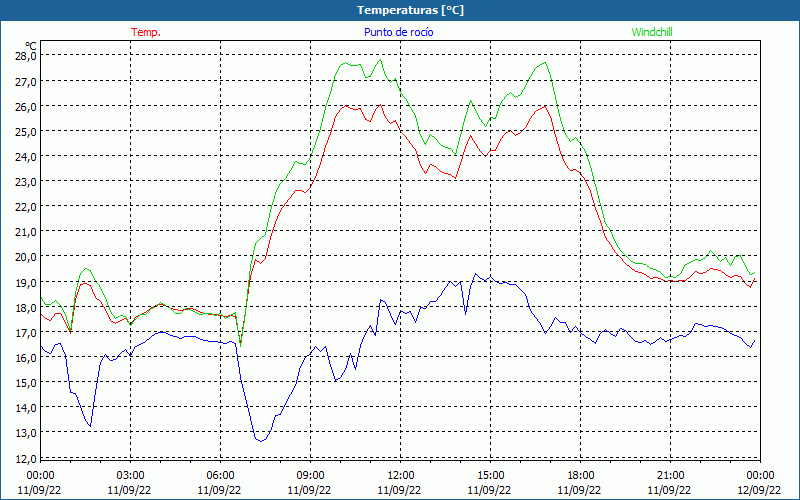Click the date under the 18:00 label
The width and height of the screenshot is (800, 500).
point(579,490)
